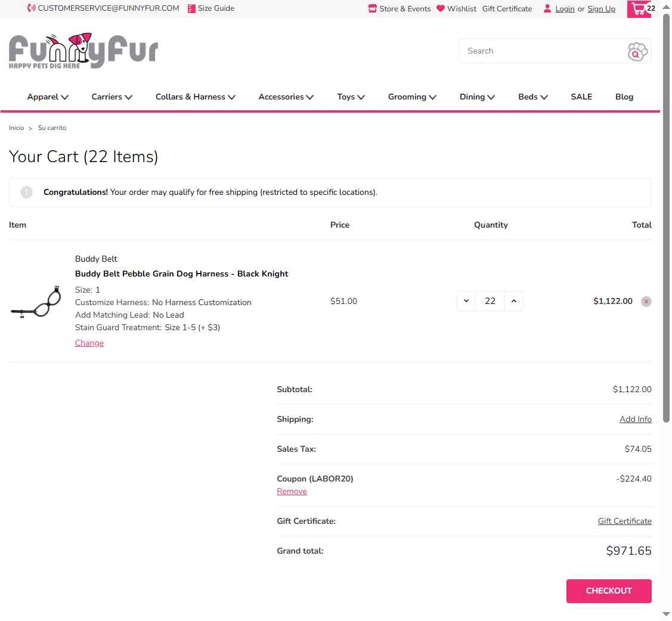This screenshot has height=621, width=672.
Task: Click the scrollbar down arrow
Action: 666,614
